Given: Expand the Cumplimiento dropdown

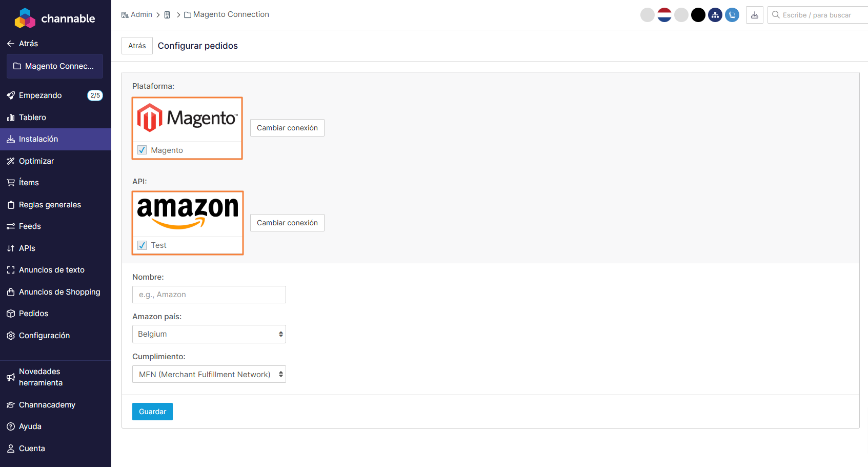Looking at the screenshot, I should (209, 374).
